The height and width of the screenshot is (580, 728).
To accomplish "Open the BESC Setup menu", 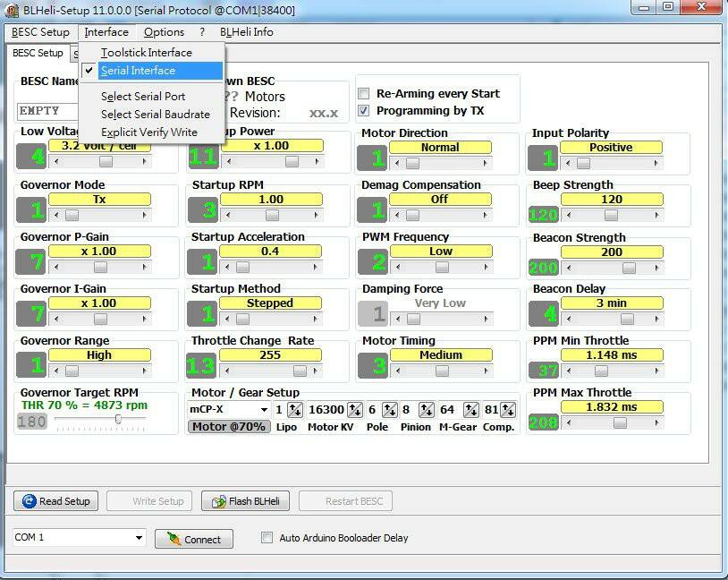I will (x=40, y=32).
